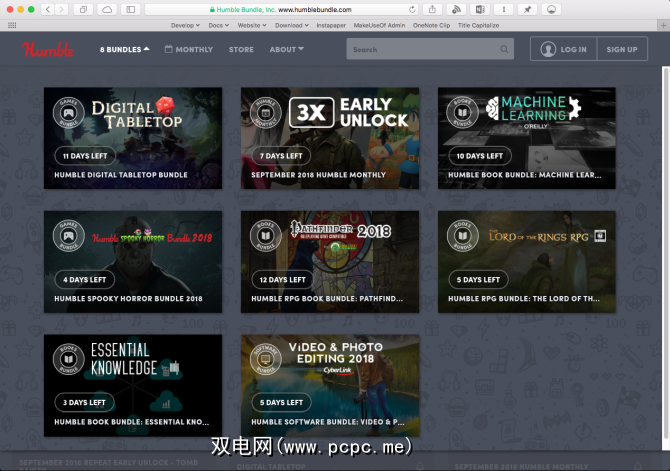Click the user avatar icon beside Log In
Screen dimensions: 670x471
click(548, 49)
